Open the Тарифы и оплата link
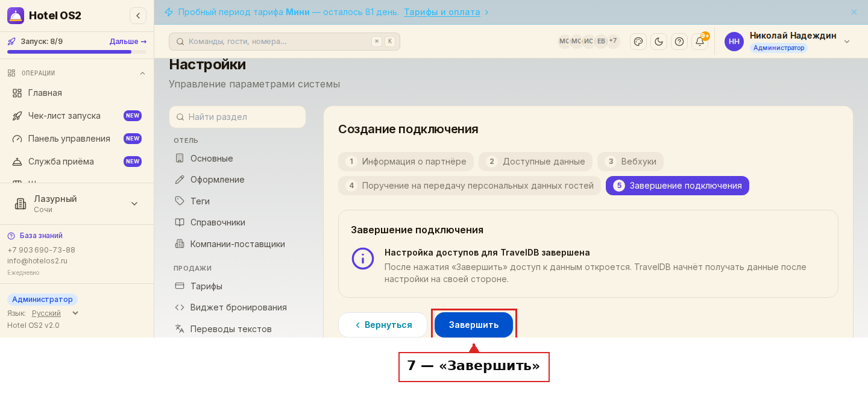 (x=442, y=12)
